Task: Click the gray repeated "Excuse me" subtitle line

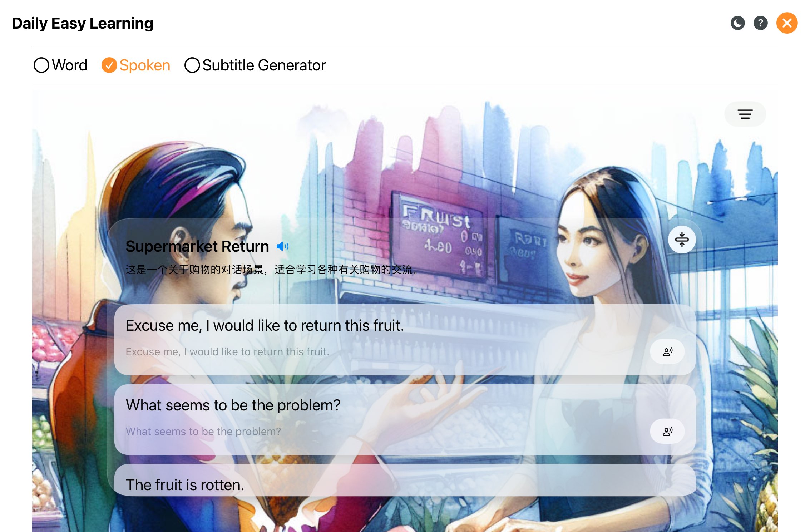Action: click(227, 352)
